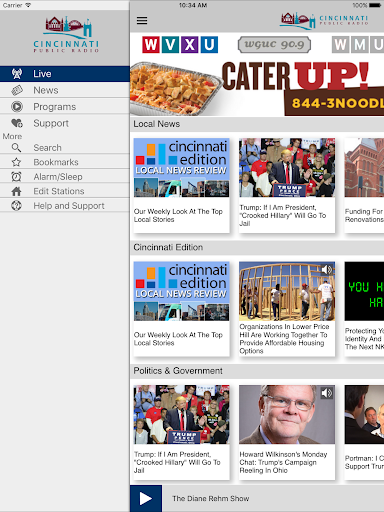Open the Cater Up advertisement banner
The height and width of the screenshot is (512, 384).
[257, 88]
